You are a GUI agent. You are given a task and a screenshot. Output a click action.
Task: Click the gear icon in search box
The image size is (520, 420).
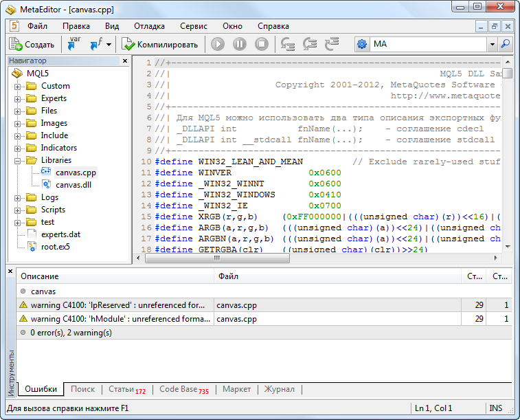tap(362, 44)
